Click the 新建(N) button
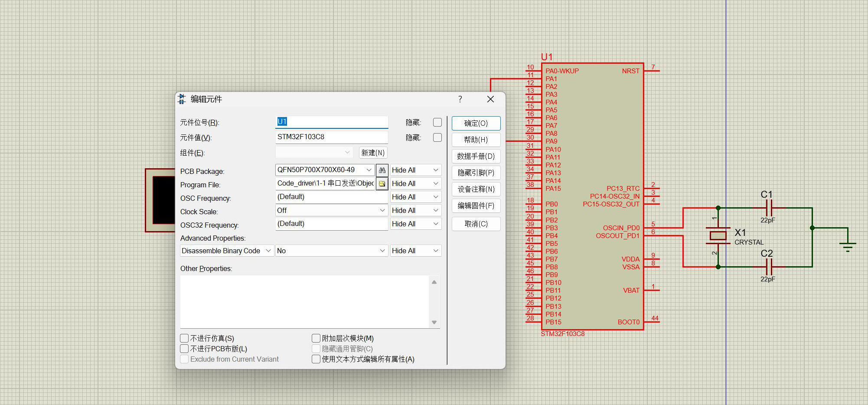This screenshot has width=868, height=405. pos(373,153)
